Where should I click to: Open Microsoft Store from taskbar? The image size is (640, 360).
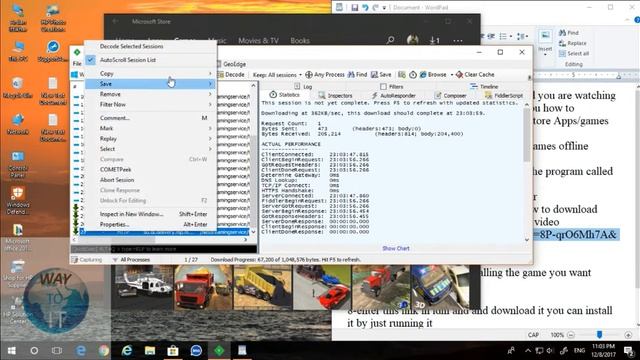click(173, 351)
